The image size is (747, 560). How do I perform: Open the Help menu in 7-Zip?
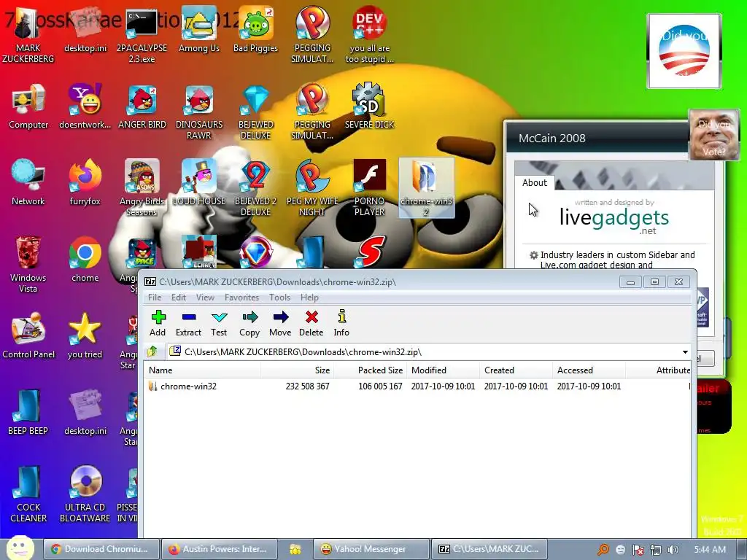coord(309,297)
